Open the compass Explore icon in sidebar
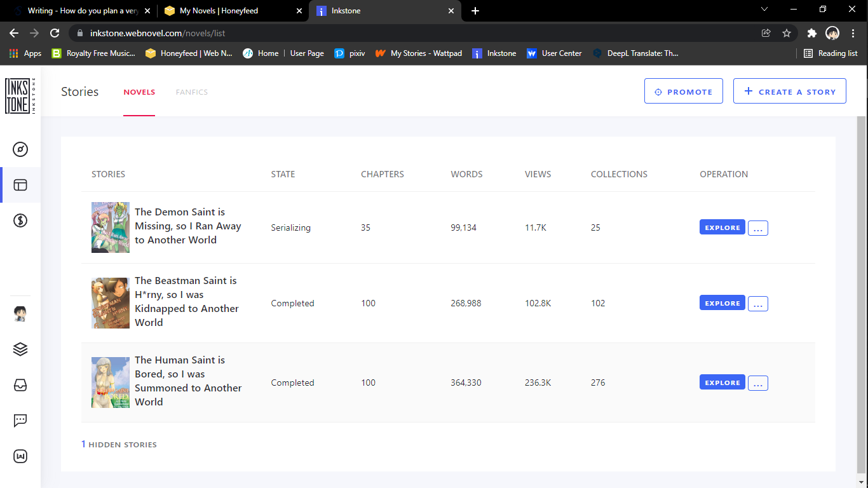Screen dimensions: 868x488 pyautogui.click(x=20, y=149)
